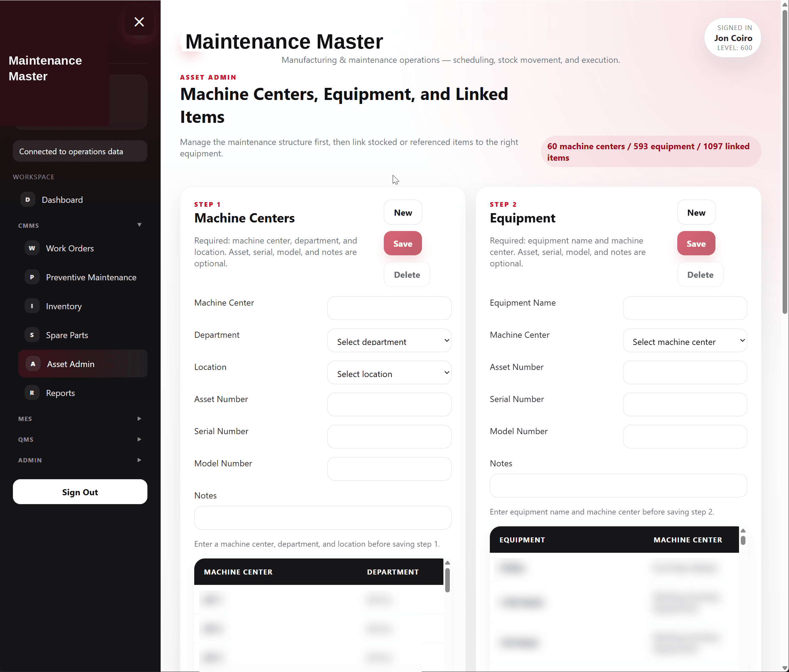Click the machine centers count summary pill
789x672 pixels.
651,152
